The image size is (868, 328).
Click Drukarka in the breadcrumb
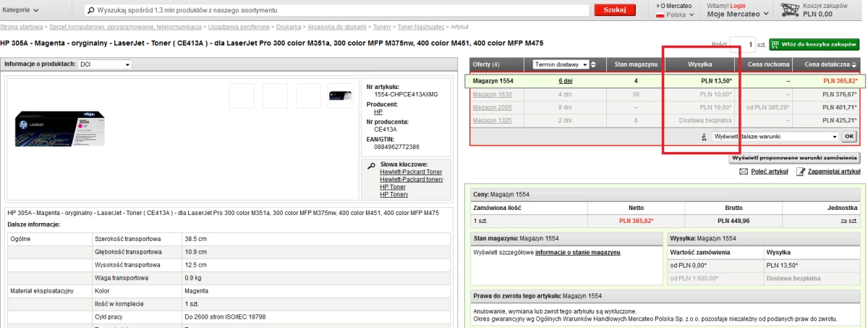pos(288,26)
